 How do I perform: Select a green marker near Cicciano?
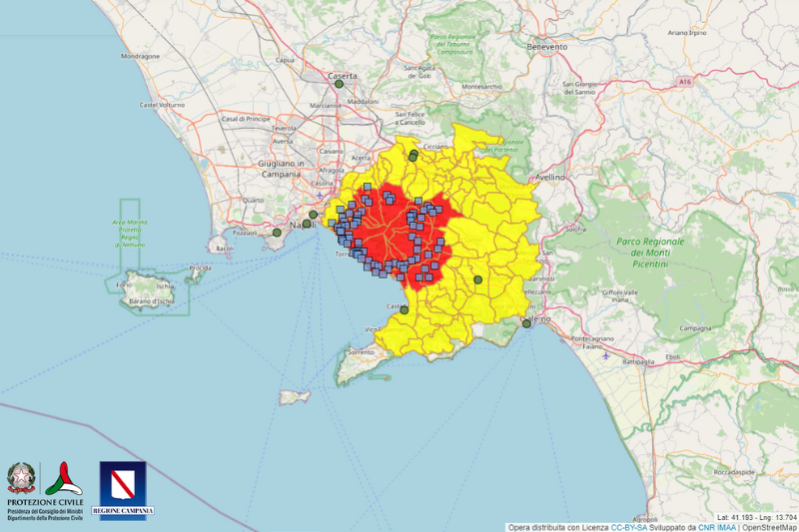click(x=412, y=156)
